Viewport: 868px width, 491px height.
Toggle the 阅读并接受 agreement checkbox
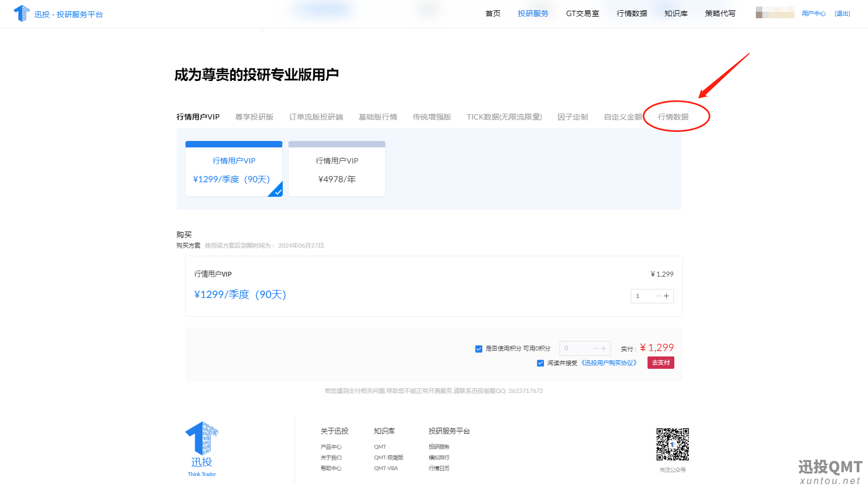click(x=540, y=363)
